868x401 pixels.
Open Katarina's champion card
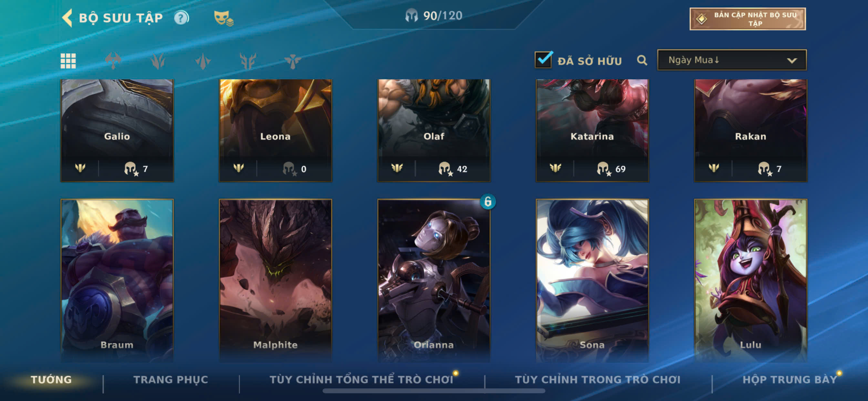tap(592, 130)
